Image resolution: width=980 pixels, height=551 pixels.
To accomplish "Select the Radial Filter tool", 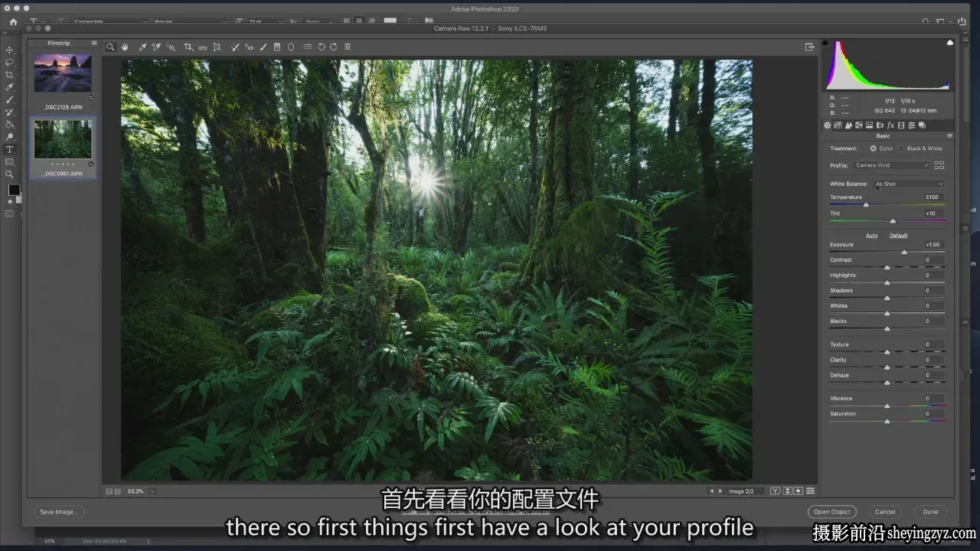I will [291, 47].
